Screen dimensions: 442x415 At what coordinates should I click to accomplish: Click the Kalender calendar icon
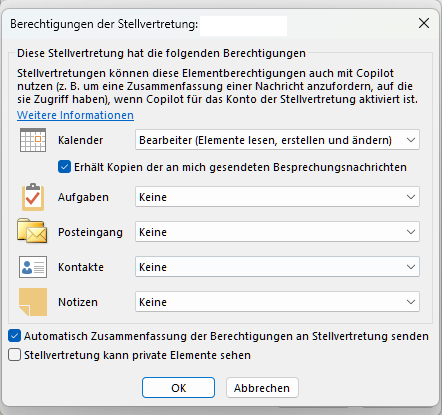(33, 140)
